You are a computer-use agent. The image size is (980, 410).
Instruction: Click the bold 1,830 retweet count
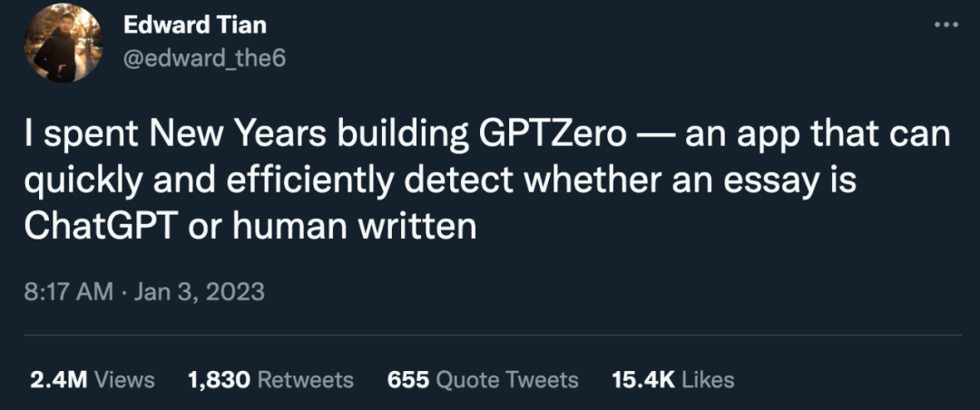tap(219, 379)
